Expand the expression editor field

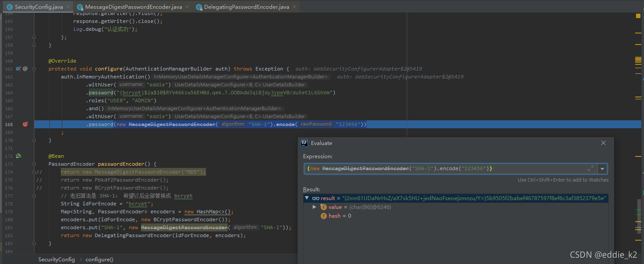(x=591, y=169)
